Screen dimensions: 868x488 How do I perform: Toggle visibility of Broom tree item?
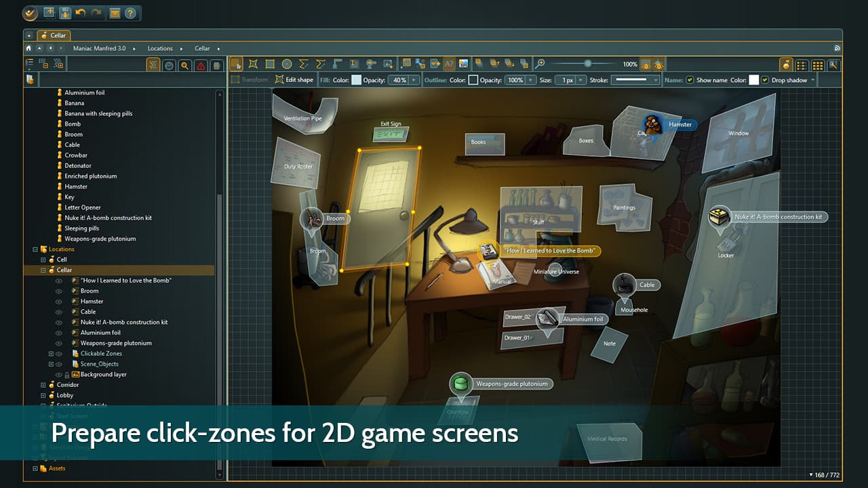pyautogui.click(x=58, y=291)
